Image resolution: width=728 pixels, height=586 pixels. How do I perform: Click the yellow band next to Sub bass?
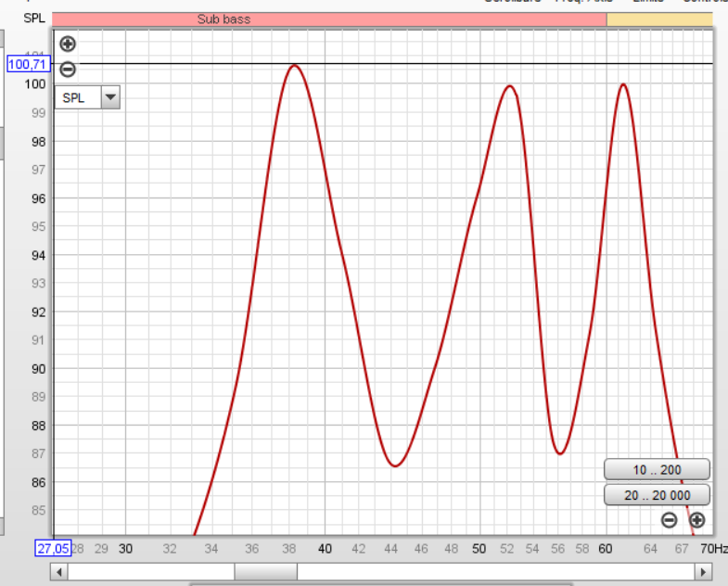pos(658,19)
